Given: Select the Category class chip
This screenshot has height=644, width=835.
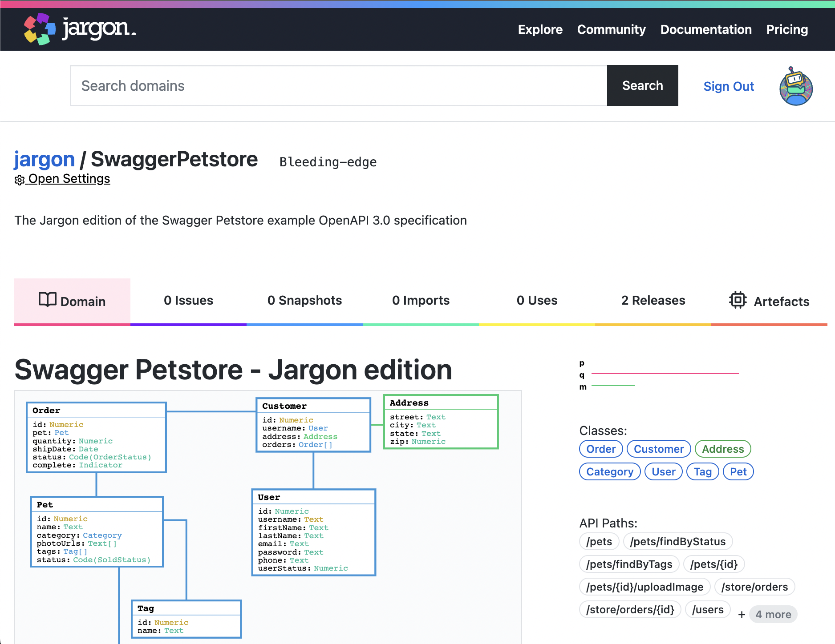Looking at the screenshot, I should (x=610, y=471).
